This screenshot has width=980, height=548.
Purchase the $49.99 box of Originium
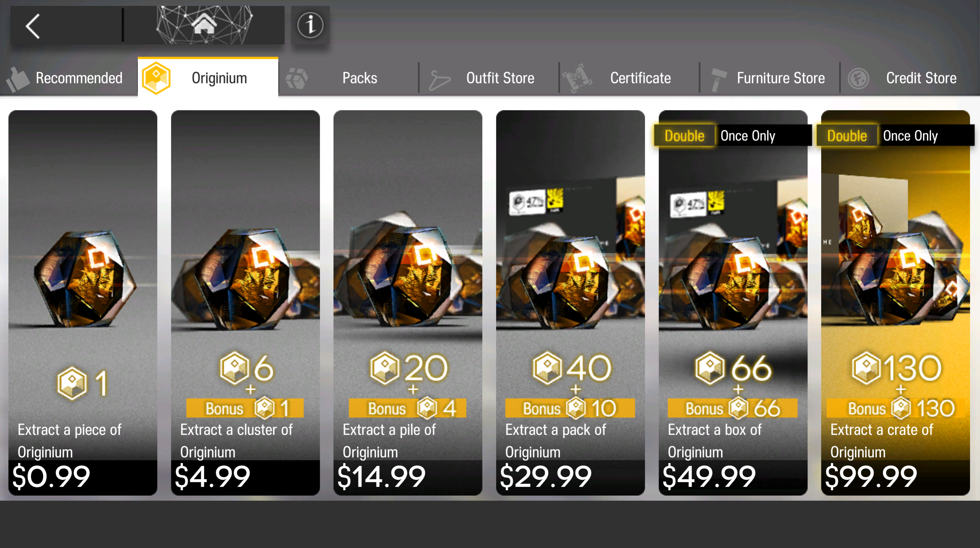click(733, 303)
